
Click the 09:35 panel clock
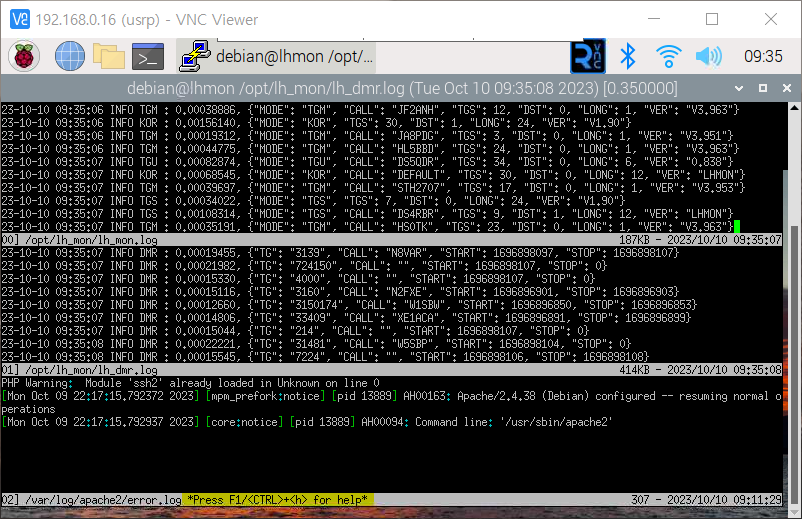coord(763,56)
